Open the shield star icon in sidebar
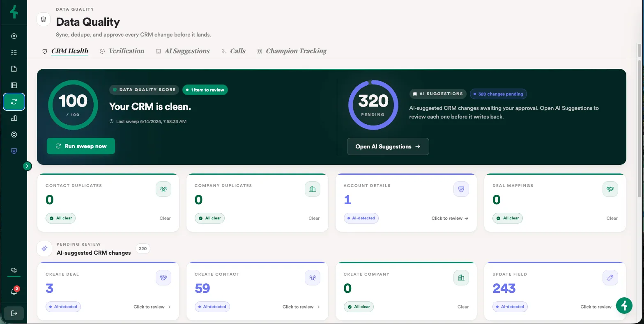Viewport: 644px width, 324px height. pos(14,151)
